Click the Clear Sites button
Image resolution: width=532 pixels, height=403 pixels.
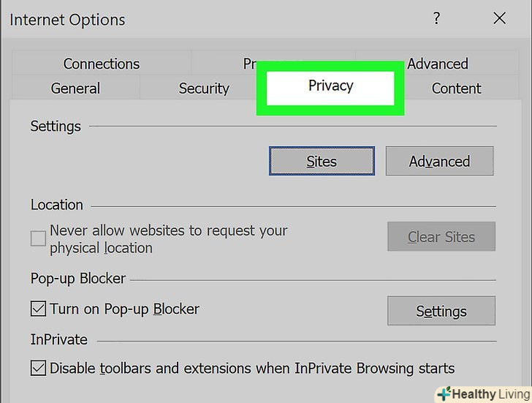pos(441,237)
